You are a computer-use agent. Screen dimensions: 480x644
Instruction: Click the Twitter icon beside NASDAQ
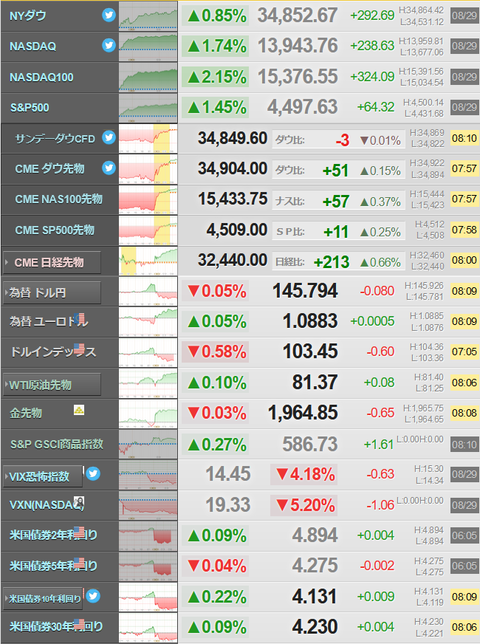tap(109, 45)
